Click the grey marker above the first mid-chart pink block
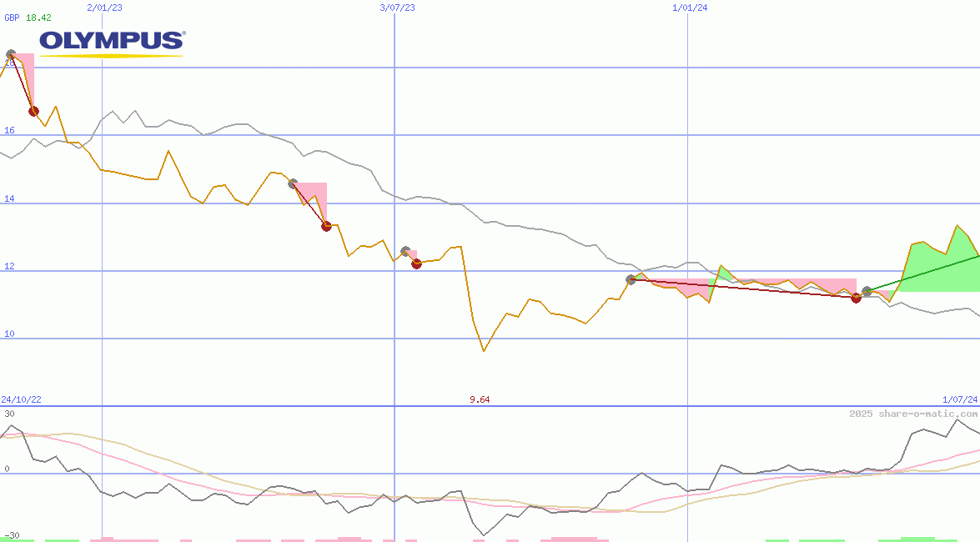The image size is (980, 542). (293, 183)
